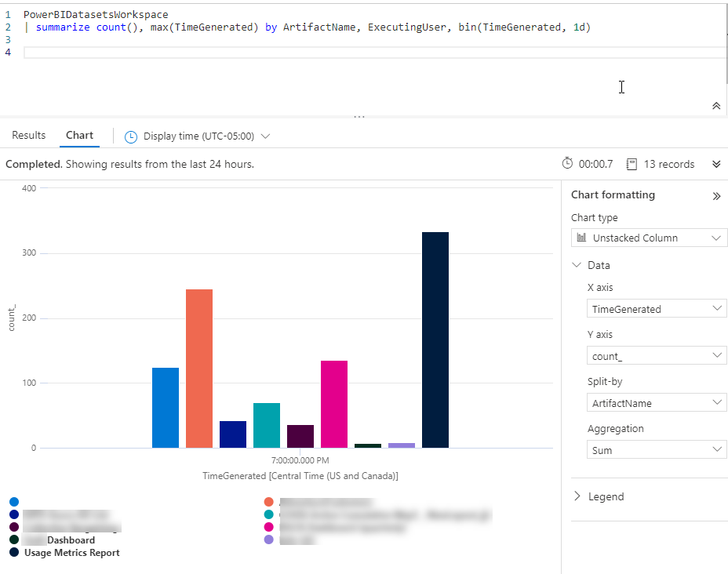Click the teal legend swatch
The image size is (728, 574).
pos(268,514)
